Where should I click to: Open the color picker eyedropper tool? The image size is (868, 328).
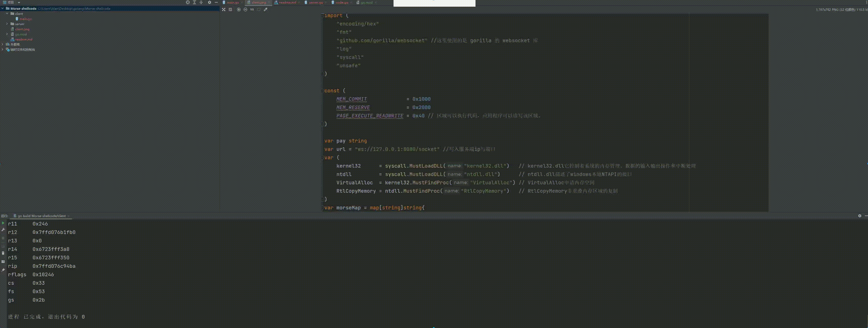tap(265, 9)
